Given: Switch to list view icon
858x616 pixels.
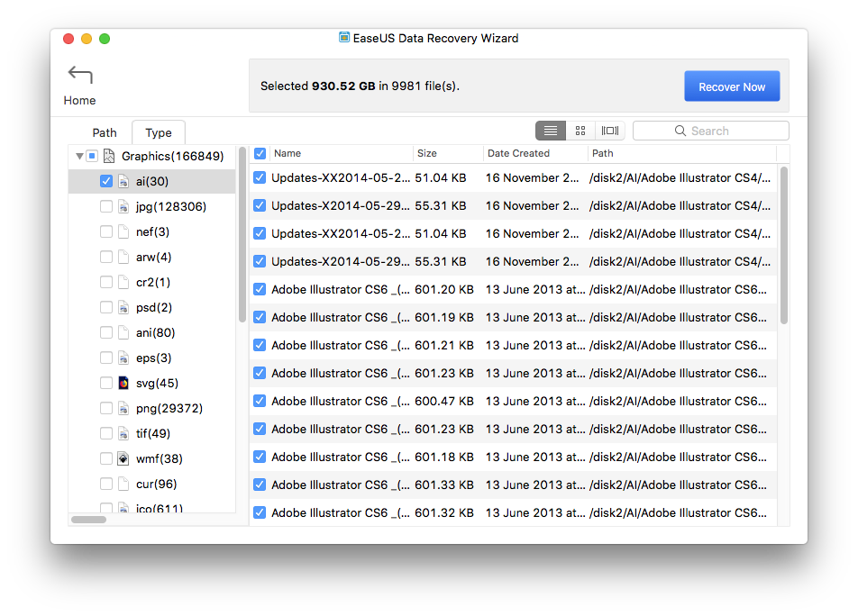Looking at the screenshot, I should tap(551, 131).
